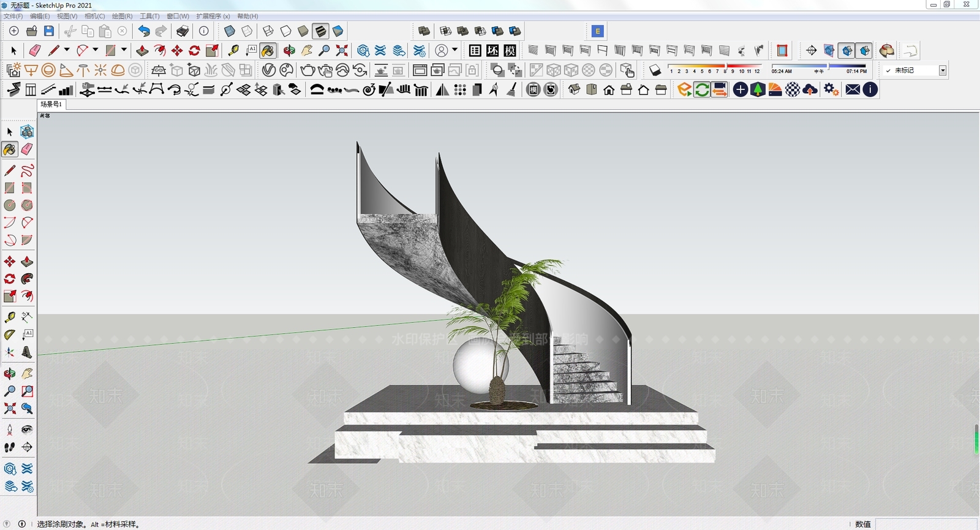The height and width of the screenshot is (530, 980).
Task: Switch to Monochrome face style
Action: 337,31
